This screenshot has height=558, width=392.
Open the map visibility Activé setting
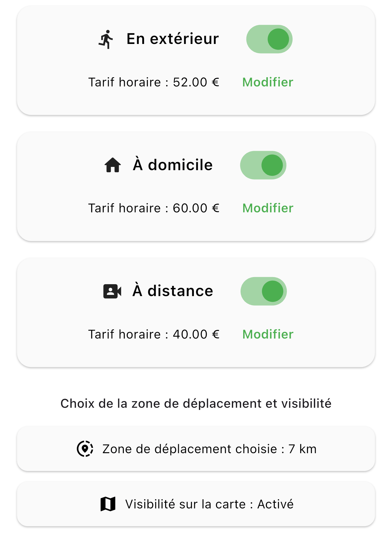pos(209,504)
